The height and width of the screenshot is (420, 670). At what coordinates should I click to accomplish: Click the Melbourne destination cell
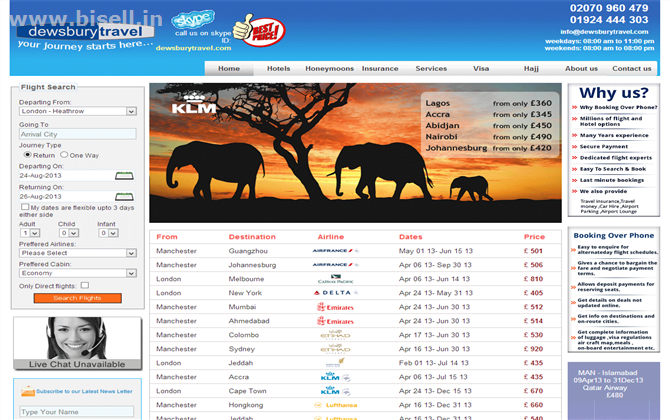click(x=246, y=279)
